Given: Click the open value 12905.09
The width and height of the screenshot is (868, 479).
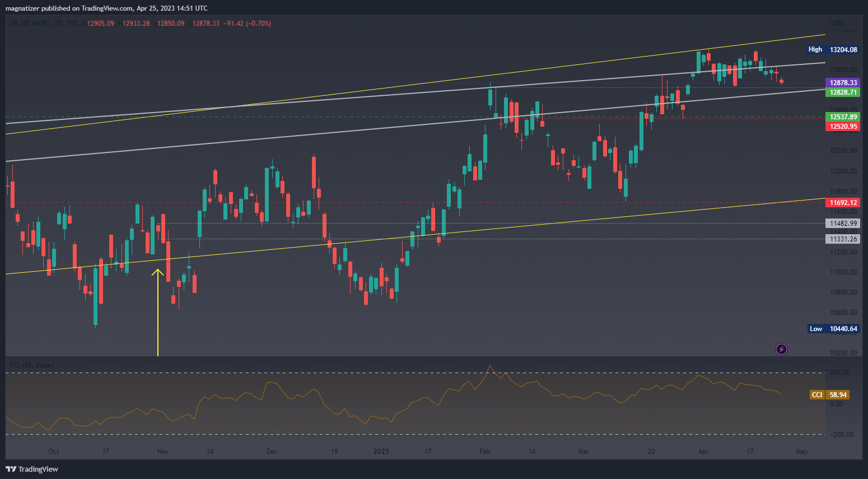Looking at the screenshot, I should coord(100,24).
